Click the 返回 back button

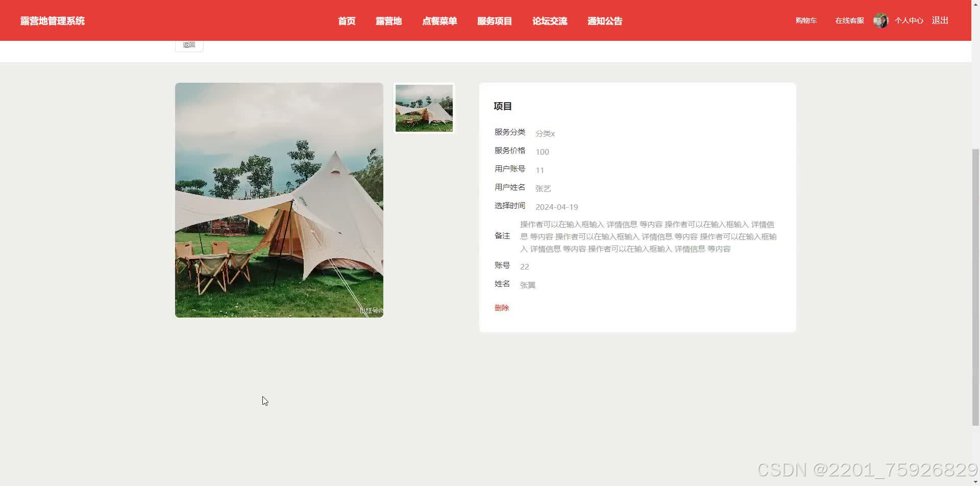189,45
